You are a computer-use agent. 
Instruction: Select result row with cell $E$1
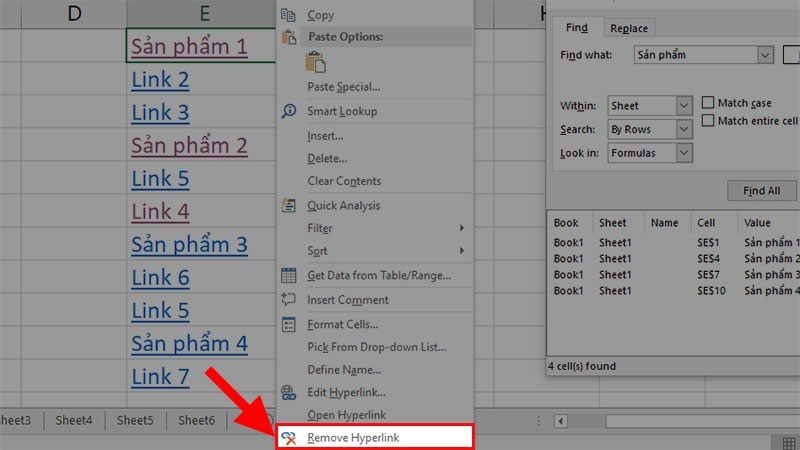[673, 242]
